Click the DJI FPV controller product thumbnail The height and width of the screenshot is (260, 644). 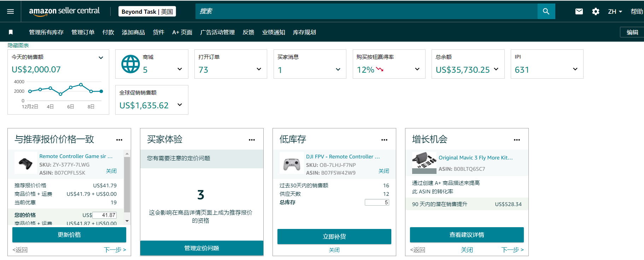click(292, 163)
